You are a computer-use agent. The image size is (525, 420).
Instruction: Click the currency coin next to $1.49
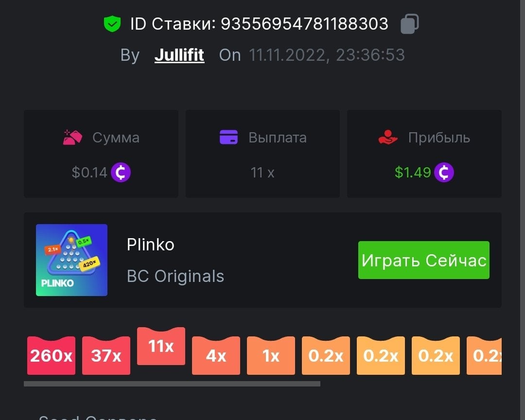tap(444, 173)
